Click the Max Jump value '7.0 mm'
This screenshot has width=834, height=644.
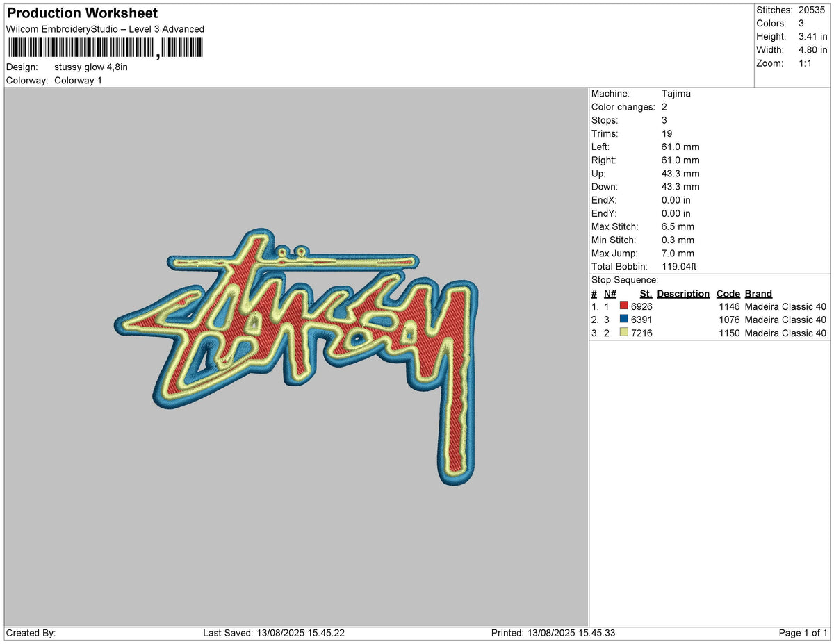click(678, 254)
